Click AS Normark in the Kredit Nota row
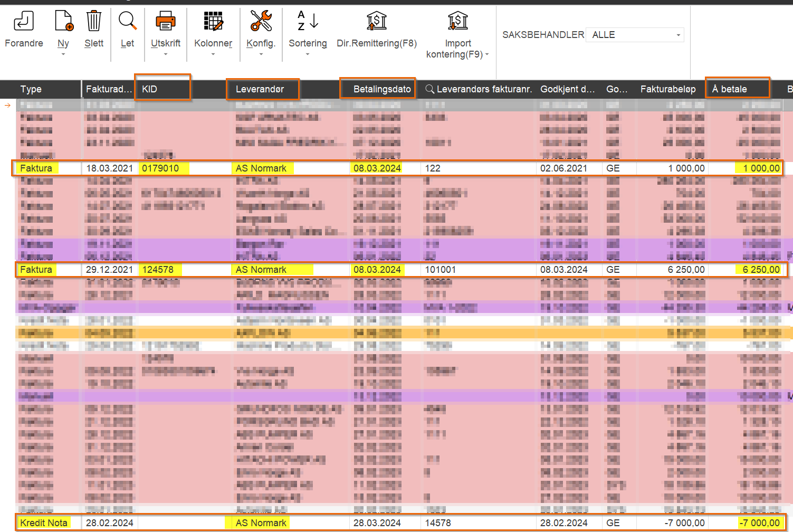Image resolution: width=793 pixels, height=532 pixels. tap(261, 523)
